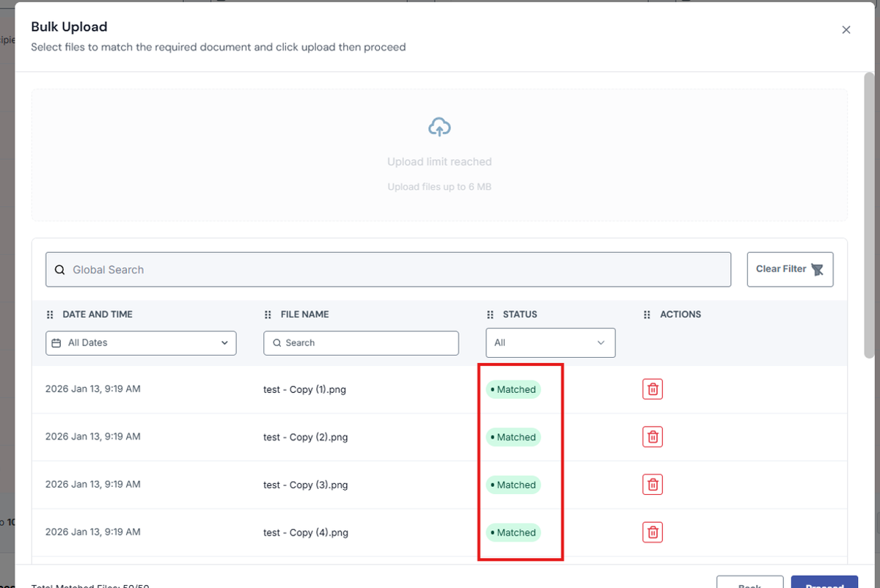Delete test - Copy (2).png row
Viewport: 880px width, 588px height.
click(652, 437)
